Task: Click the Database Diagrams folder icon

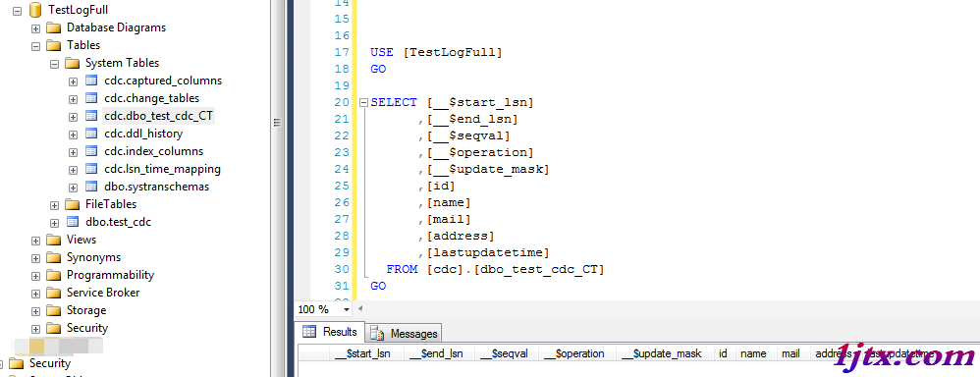Action: 54,27
